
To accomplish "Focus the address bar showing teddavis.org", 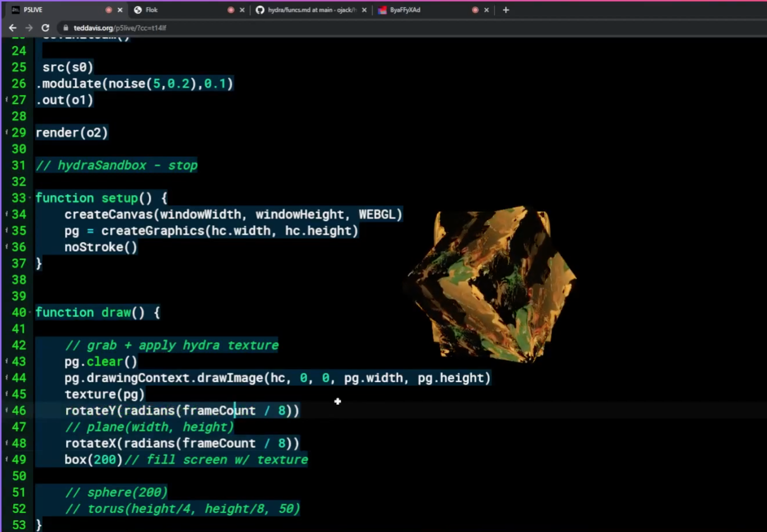I will pos(412,28).
